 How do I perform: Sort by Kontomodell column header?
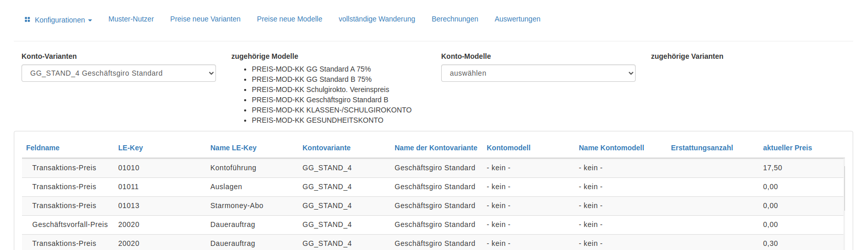pyautogui.click(x=509, y=148)
